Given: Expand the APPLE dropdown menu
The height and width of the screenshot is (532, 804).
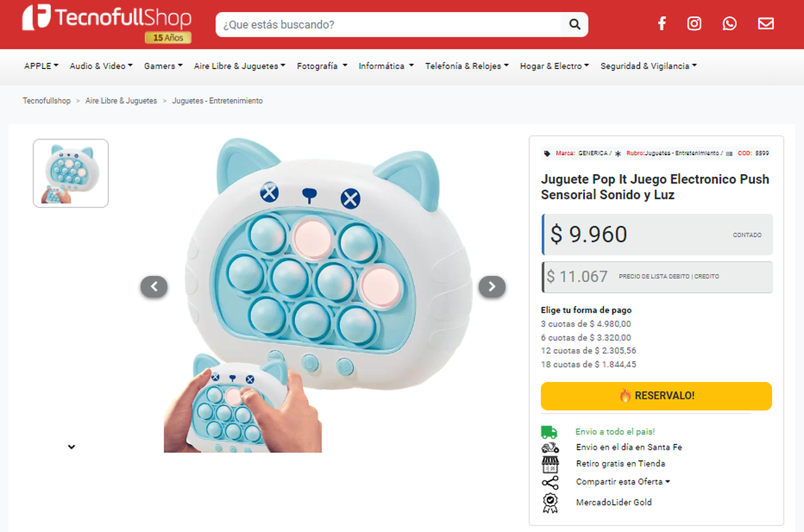Looking at the screenshot, I should (42, 66).
